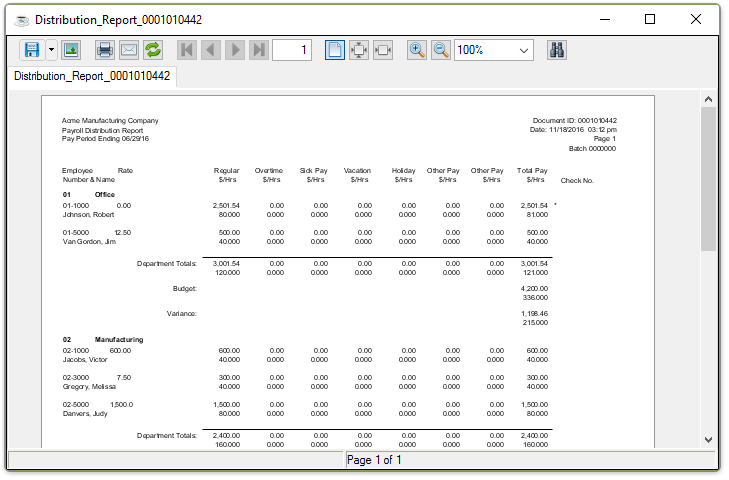
Task: Click the page number input field
Action: click(x=291, y=50)
